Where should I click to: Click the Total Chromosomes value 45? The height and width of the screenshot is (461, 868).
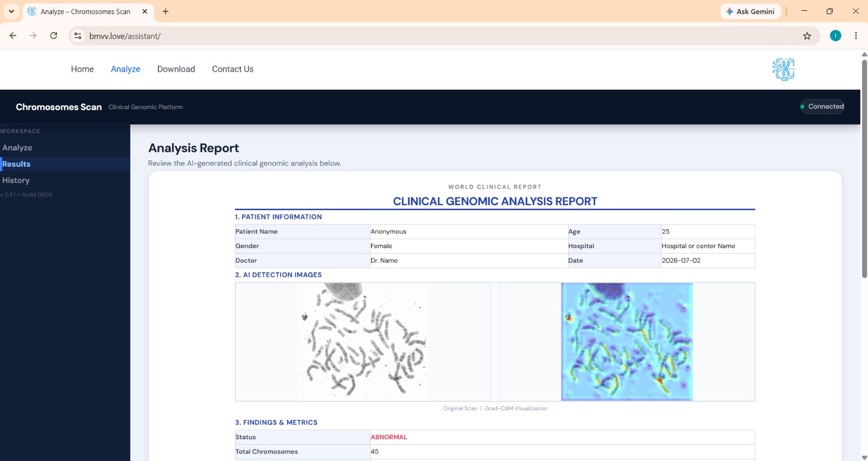coord(374,452)
